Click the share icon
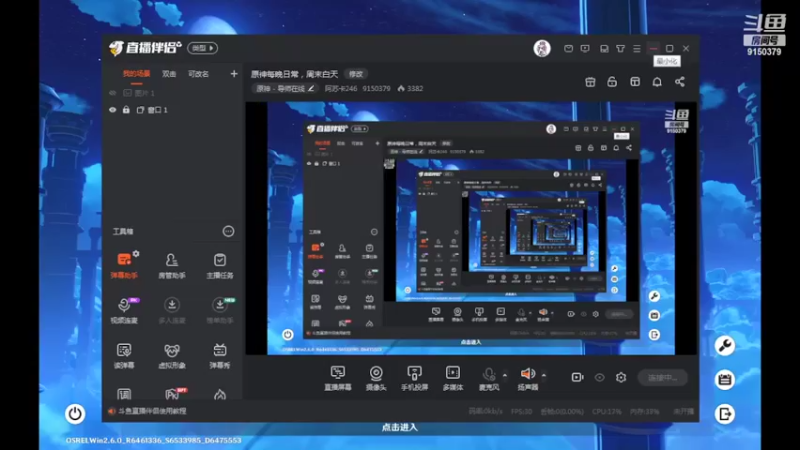Image resolution: width=800 pixels, height=450 pixels. click(x=680, y=82)
